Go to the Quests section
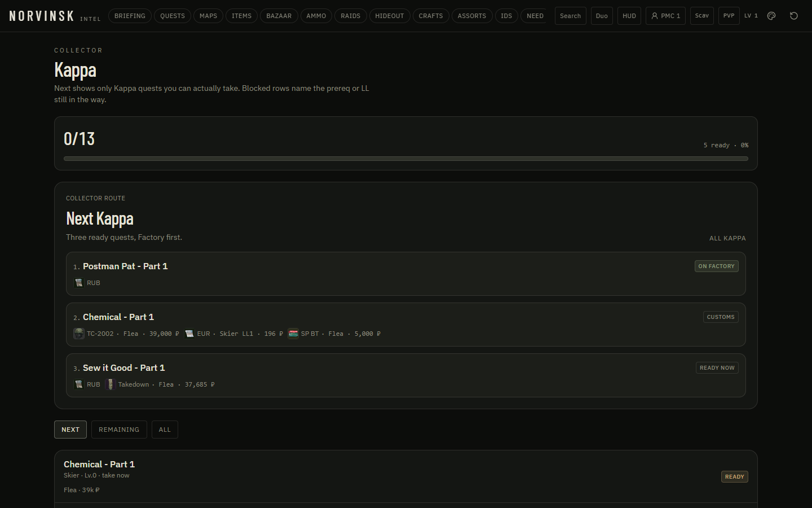The width and height of the screenshot is (812, 508). 173,16
